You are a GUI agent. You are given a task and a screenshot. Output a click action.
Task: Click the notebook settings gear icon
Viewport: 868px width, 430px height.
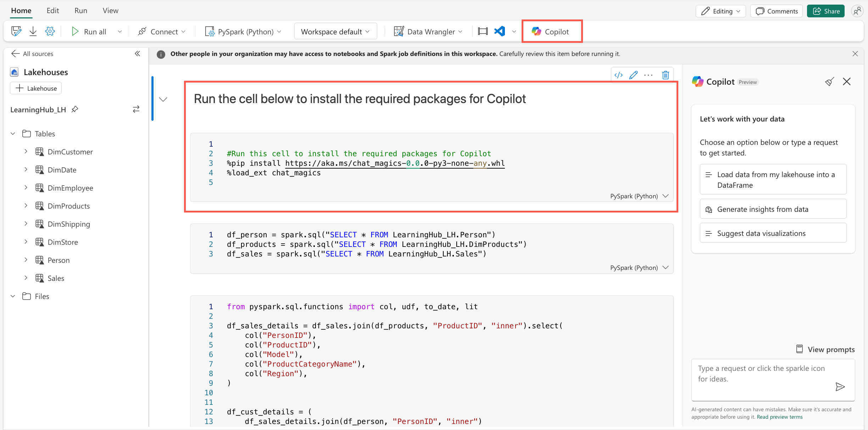(49, 31)
